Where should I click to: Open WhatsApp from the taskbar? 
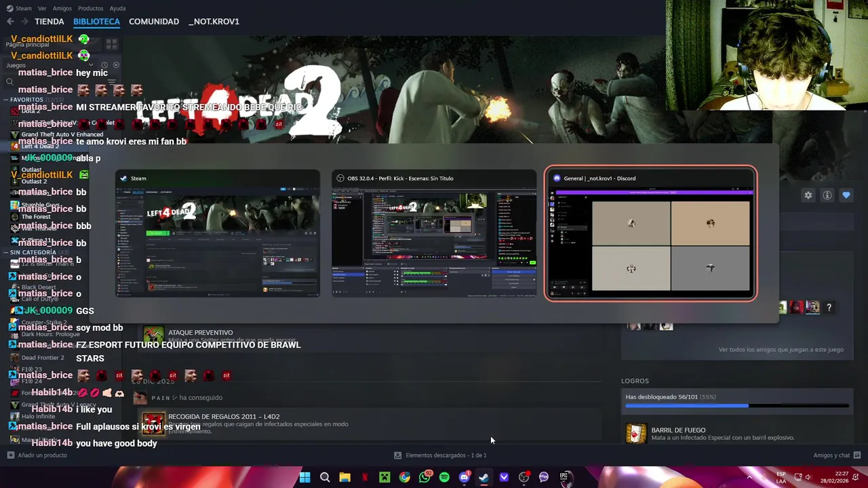[x=425, y=477]
